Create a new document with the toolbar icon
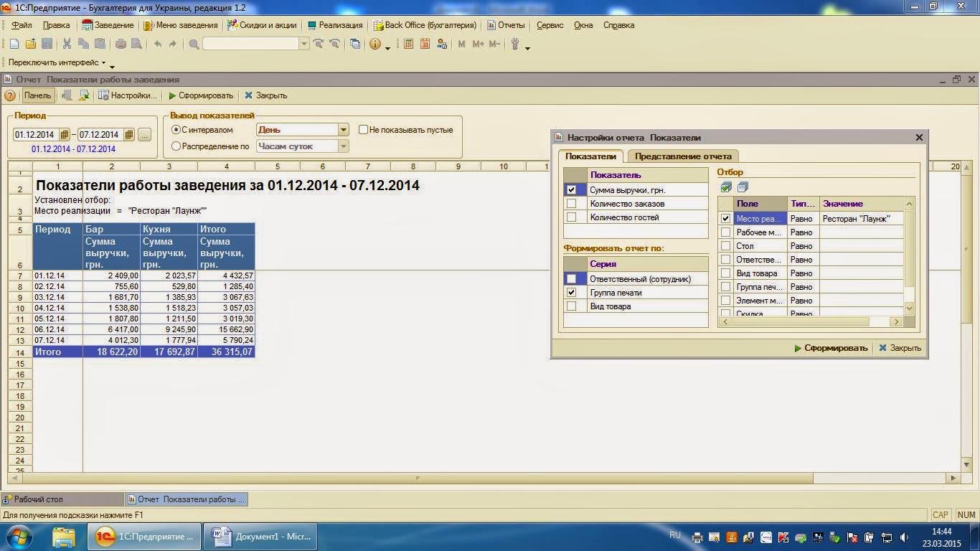Image resolution: width=980 pixels, height=551 pixels. [x=14, y=44]
